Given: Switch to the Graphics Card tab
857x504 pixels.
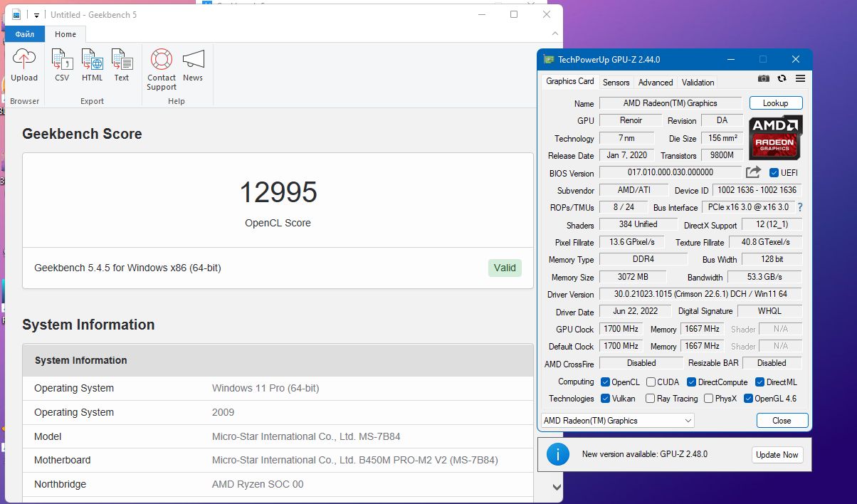Looking at the screenshot, I should [570, 81].
